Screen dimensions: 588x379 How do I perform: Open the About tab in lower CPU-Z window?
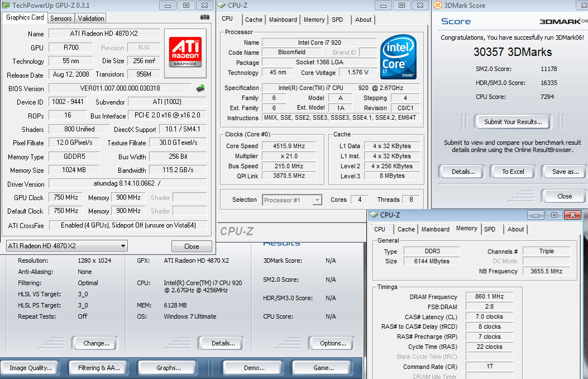point(515,229)
